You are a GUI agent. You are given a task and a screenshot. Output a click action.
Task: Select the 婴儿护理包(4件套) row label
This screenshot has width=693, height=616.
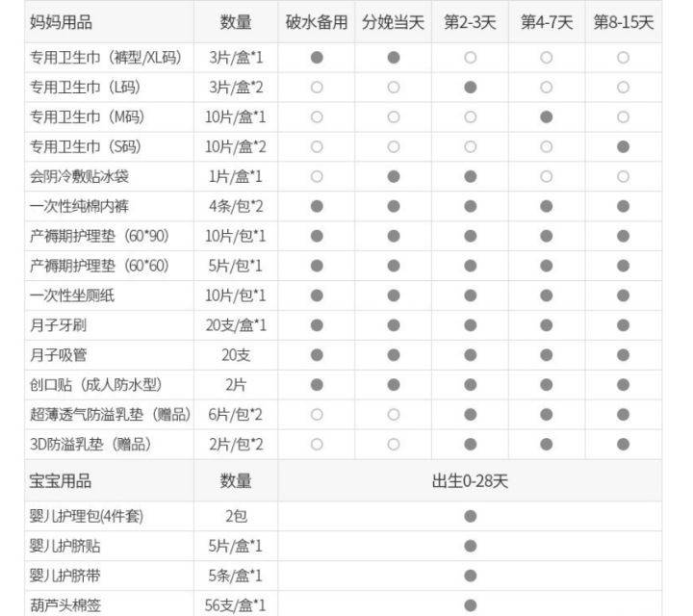[87, 516]
